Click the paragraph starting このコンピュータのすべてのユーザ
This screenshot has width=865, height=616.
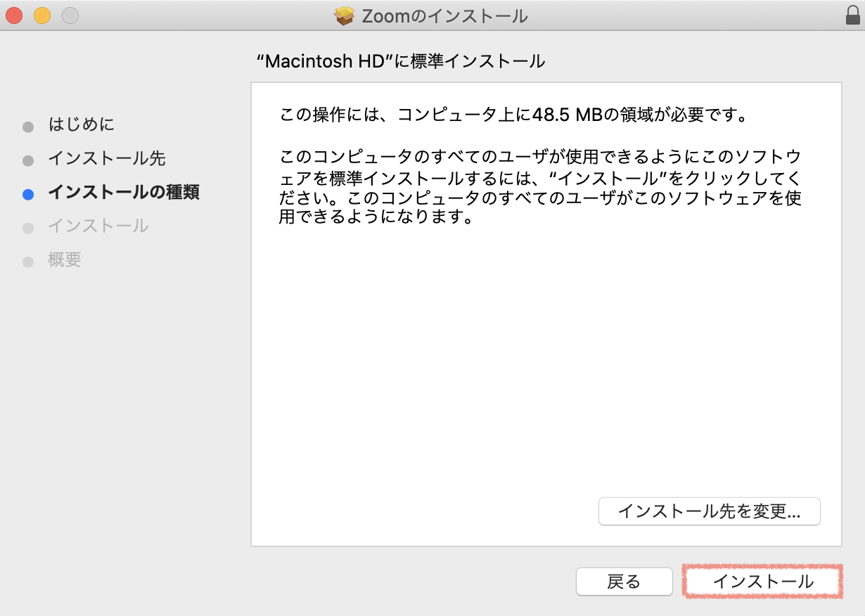pyautogui.click(x=540, y=186)
